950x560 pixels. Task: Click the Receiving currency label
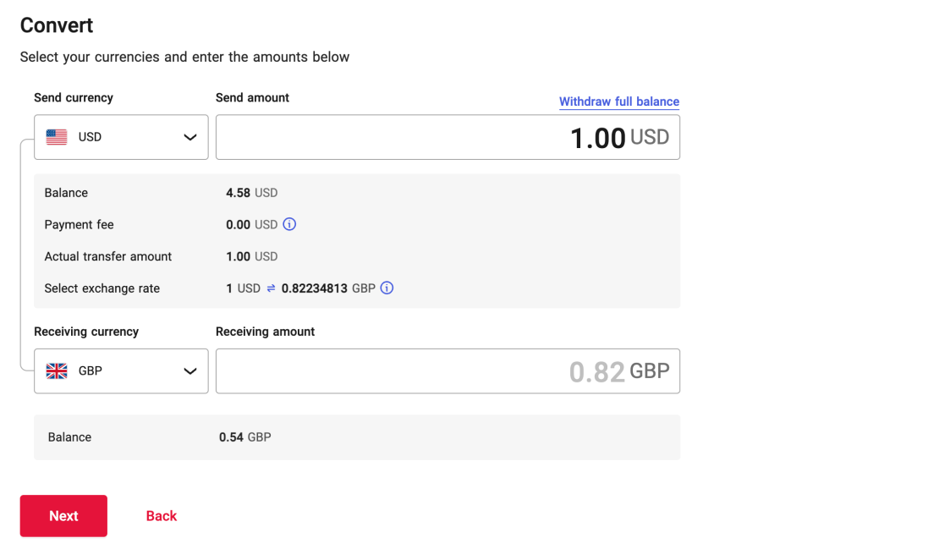(86, 332)
